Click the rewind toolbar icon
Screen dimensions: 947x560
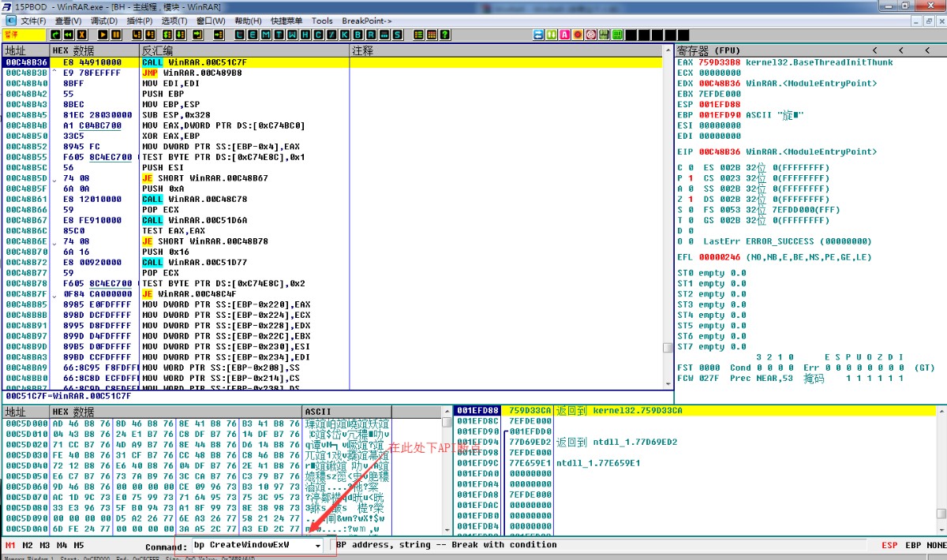click(x=69, y=35)
